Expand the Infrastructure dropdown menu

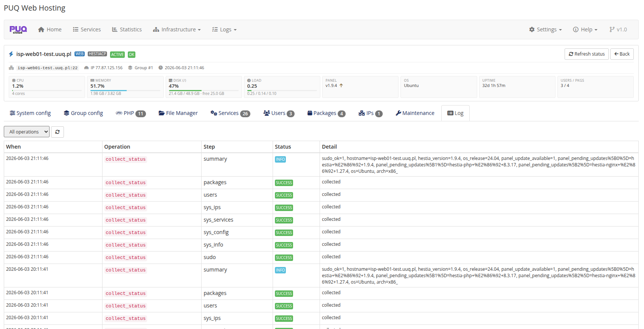tap(177, 29)
